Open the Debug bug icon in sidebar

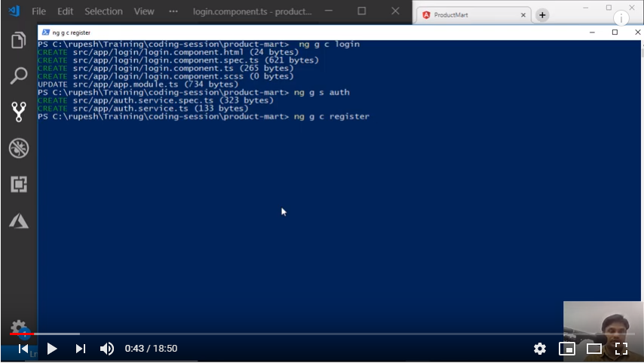point(19,148)
